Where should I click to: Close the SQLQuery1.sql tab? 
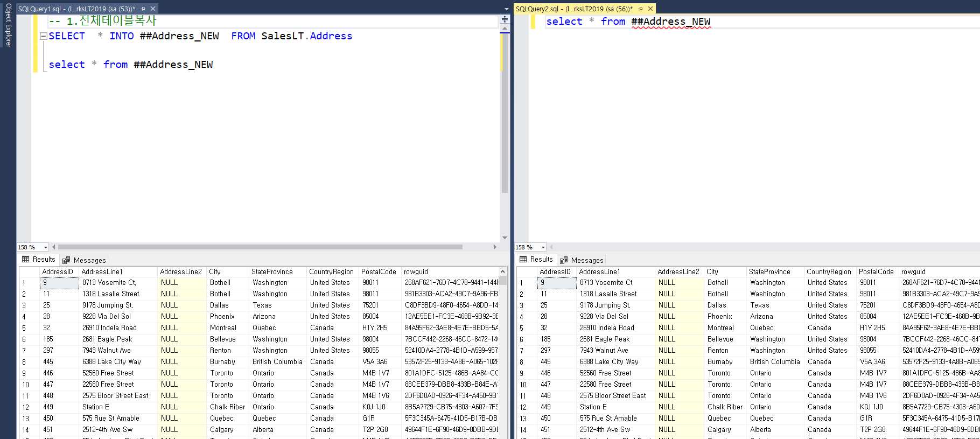pyautogui.click(x=153, y=9)
